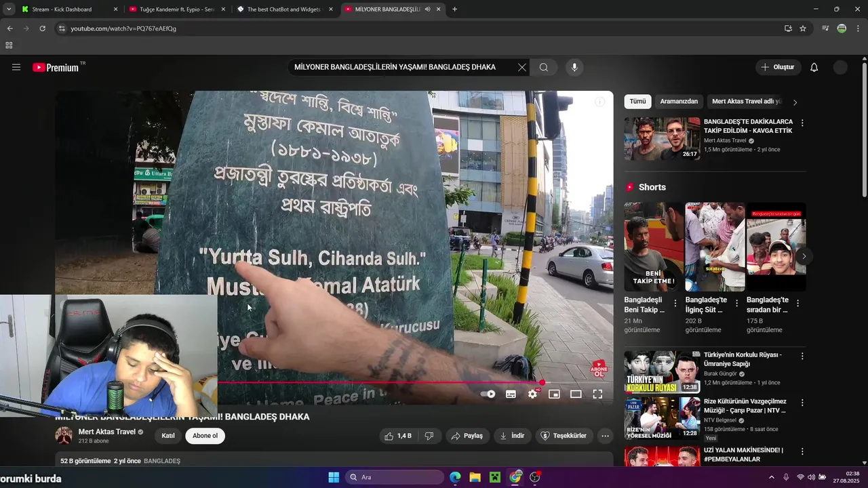Open BANGLADEŞ'TE DAKİKALARCA TAKİP EDİLDİM video thumbnail
The width and height of the screenshot is (868, 488).
[663, 139]
